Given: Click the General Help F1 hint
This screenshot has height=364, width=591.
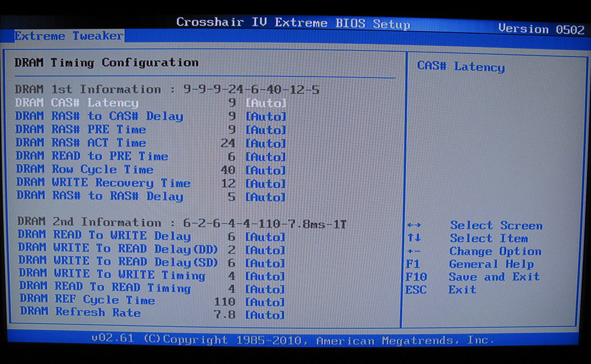Looking at the screenshot, I should (491, 264).
